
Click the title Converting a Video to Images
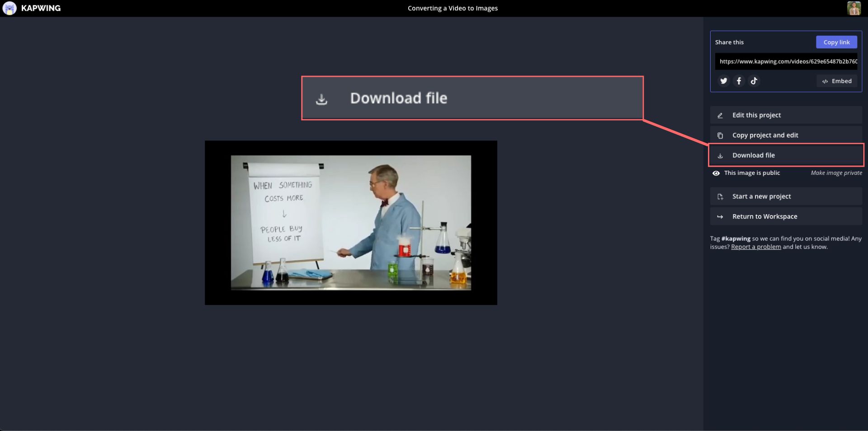[453, 8]
